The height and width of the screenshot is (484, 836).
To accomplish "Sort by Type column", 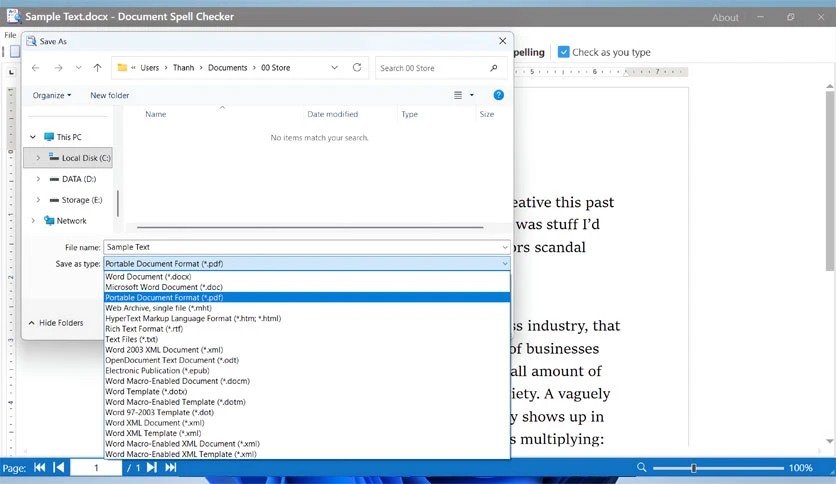I will pos(409,114).
